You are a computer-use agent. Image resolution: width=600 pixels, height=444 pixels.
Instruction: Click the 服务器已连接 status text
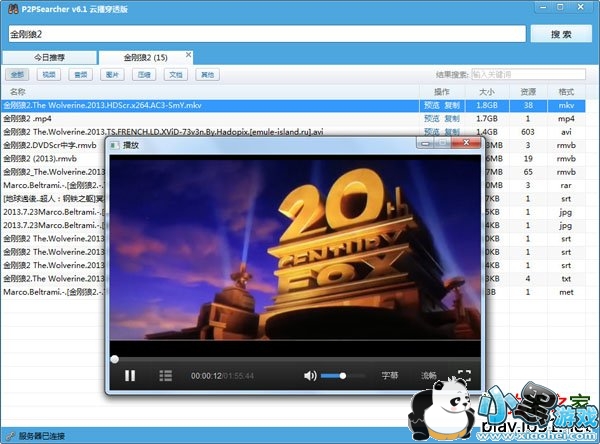pos(42,436)
